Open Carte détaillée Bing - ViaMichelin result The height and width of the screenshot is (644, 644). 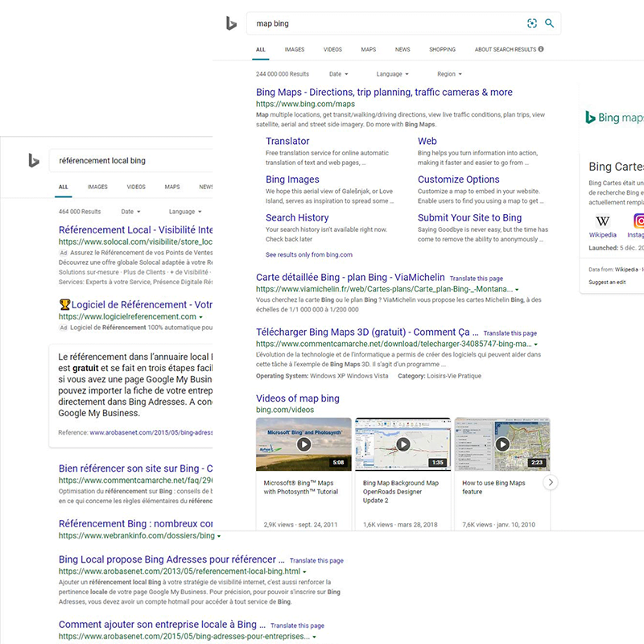pyautogui.click(x=350, y=278)
